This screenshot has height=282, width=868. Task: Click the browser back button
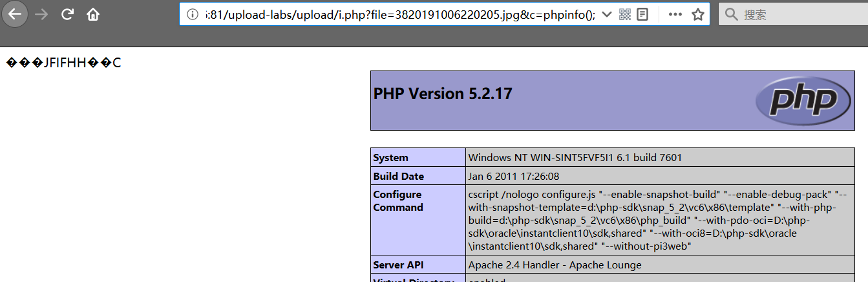coord(14,14)
